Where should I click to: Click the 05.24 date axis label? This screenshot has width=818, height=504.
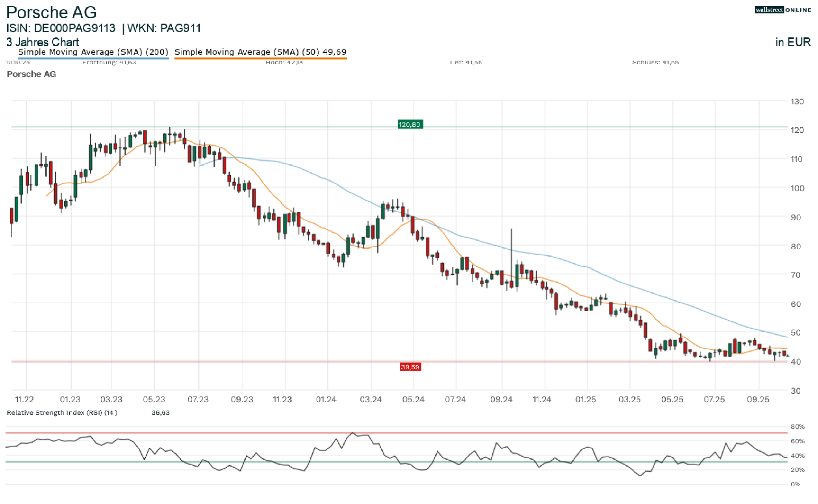(x=413, y=399)
